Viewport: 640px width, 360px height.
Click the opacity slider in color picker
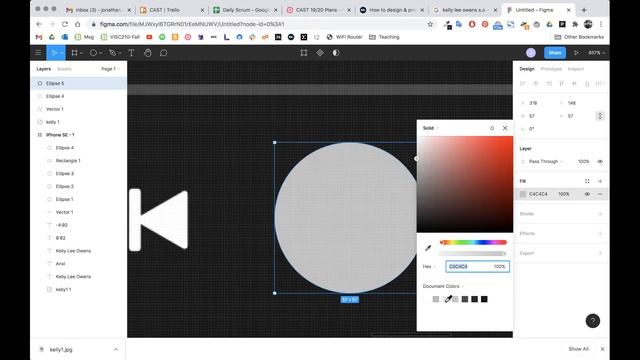(473, 253)
